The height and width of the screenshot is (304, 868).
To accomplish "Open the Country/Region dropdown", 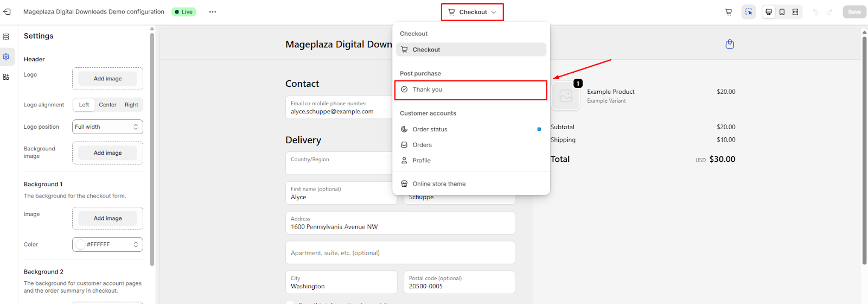I will 339,163.
